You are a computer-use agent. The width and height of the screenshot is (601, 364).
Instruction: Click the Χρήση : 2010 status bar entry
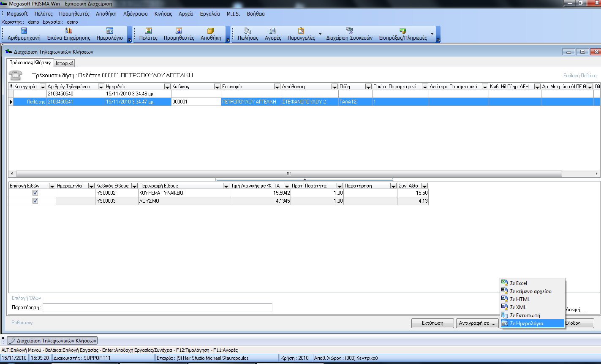[x=295, y=358]
